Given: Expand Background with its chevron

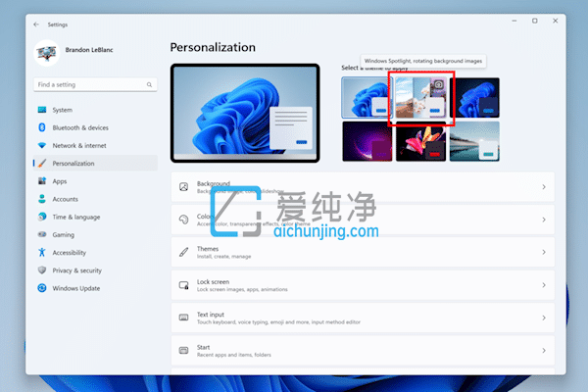Looking at the screenshot, I should tap(544, 187).
